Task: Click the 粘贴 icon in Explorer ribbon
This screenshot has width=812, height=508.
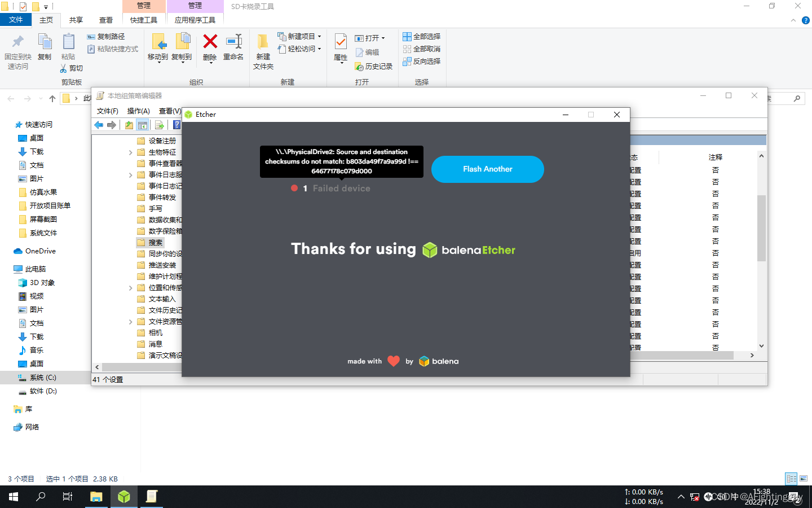Action: (x=68, y=42)
